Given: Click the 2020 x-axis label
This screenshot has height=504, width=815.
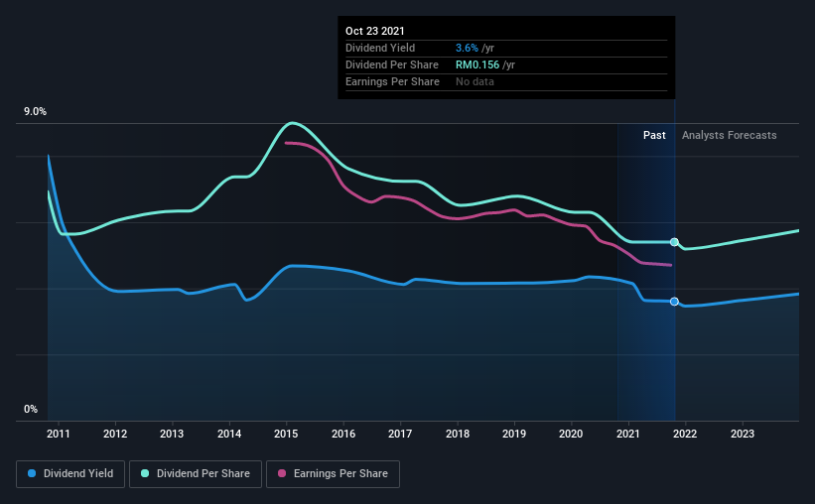Looking at the screenshot, I should (x=571, y=434).
